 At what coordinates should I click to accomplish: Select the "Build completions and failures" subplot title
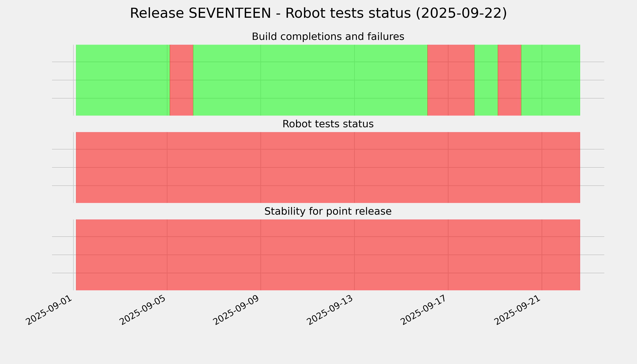click(x=328, y=37)
